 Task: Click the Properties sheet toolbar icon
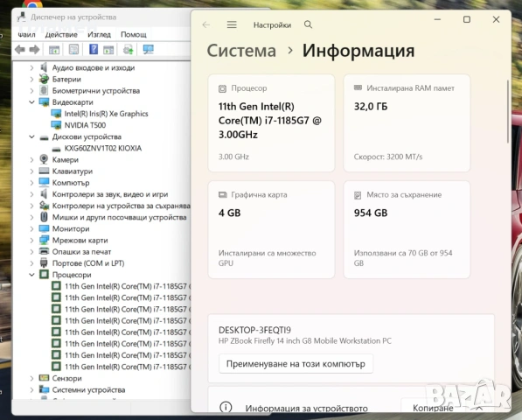click(73, 50)
